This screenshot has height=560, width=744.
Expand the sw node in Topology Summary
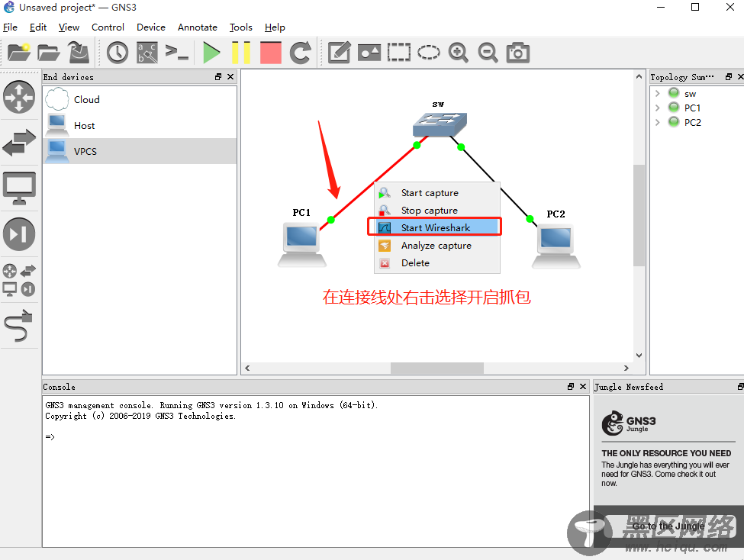[657, 94]
